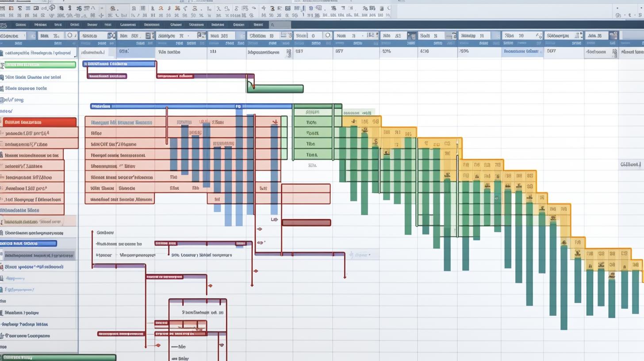644x361 pixels.
Task: Click the wide dark red bar beneath the empty pink boxes
Action: [x=307, y=223]
